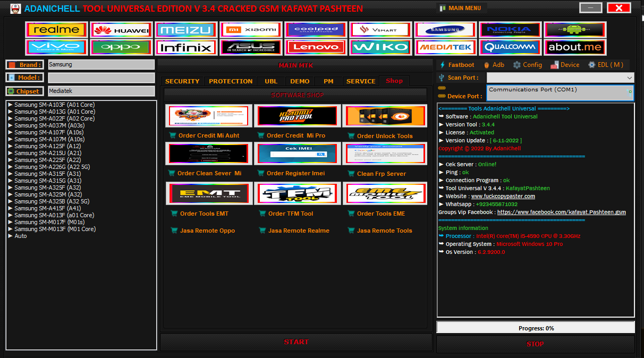Click the Samsung brand logo
644x358 pixels.
click(x=445, y=30)
